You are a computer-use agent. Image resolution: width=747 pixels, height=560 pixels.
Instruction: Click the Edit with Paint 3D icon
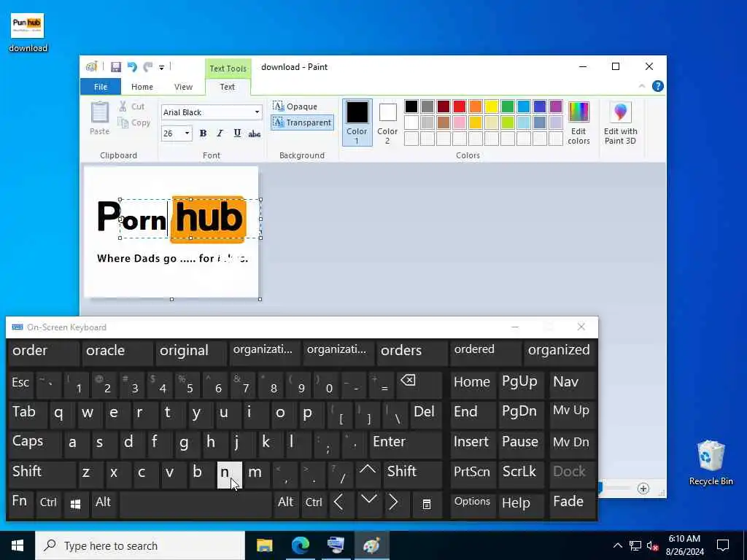[x=620, y=112]
